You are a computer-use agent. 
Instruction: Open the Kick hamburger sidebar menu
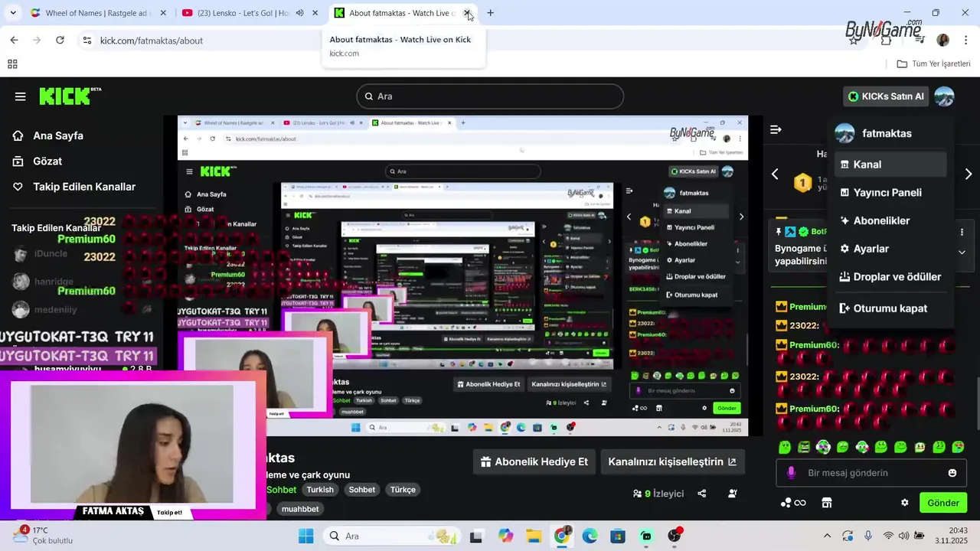point(20,96)
